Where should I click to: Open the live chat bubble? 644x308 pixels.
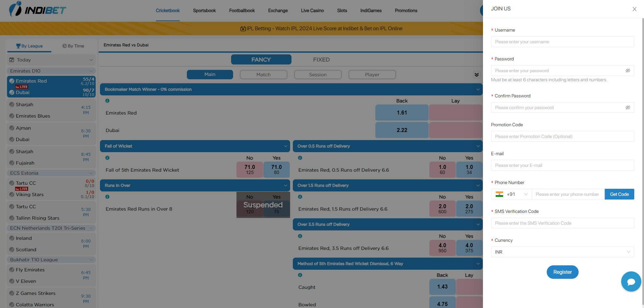coord(631,281)
